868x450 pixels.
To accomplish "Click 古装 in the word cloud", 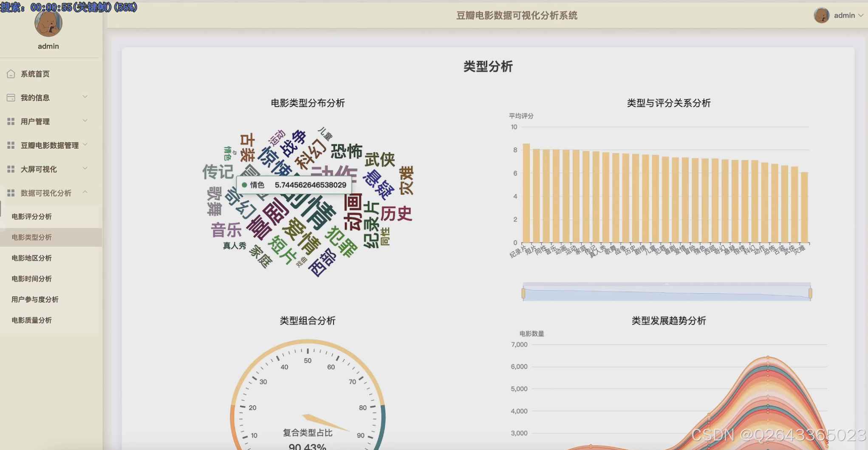I will pos(247,147).
